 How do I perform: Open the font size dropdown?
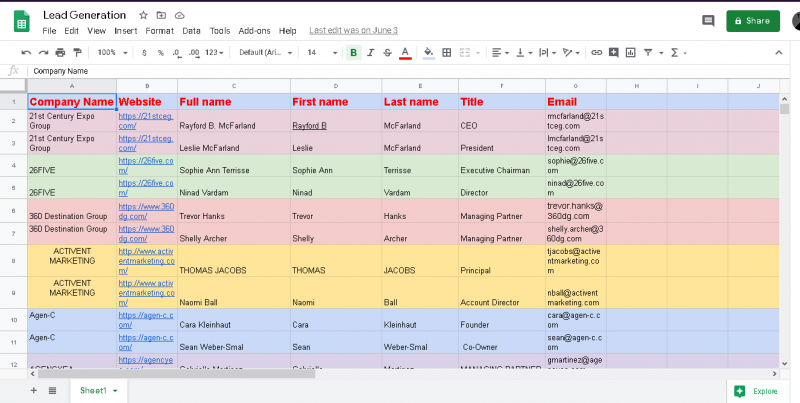(x=318, y=52)
